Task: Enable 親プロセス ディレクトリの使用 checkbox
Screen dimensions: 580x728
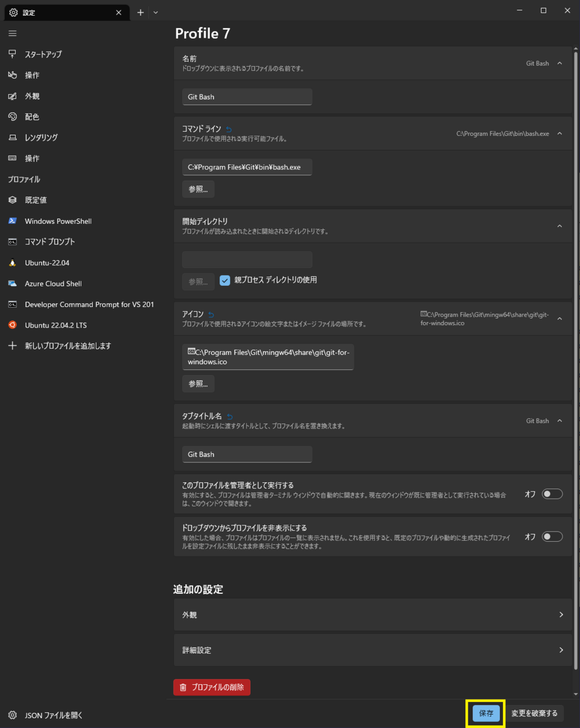Action: point(224,280)
